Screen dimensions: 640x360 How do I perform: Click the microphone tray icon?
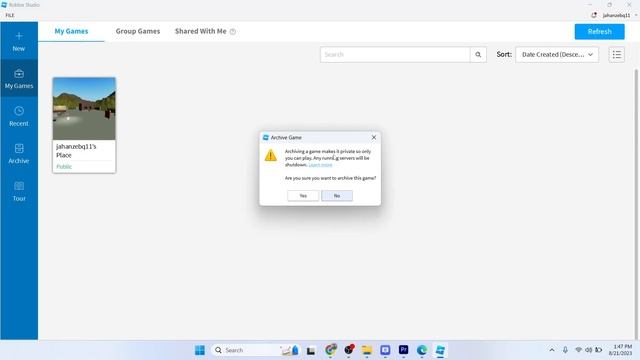pyautogui.click(x=565, y=350)
